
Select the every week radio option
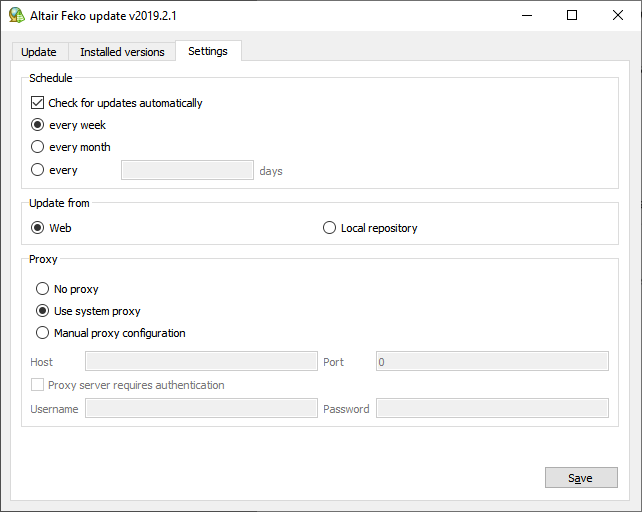pyautogui.click(x=38, y=125)
